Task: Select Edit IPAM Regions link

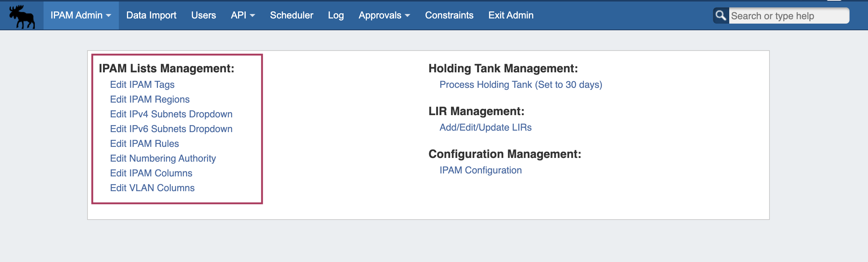Action: [149, 100]
